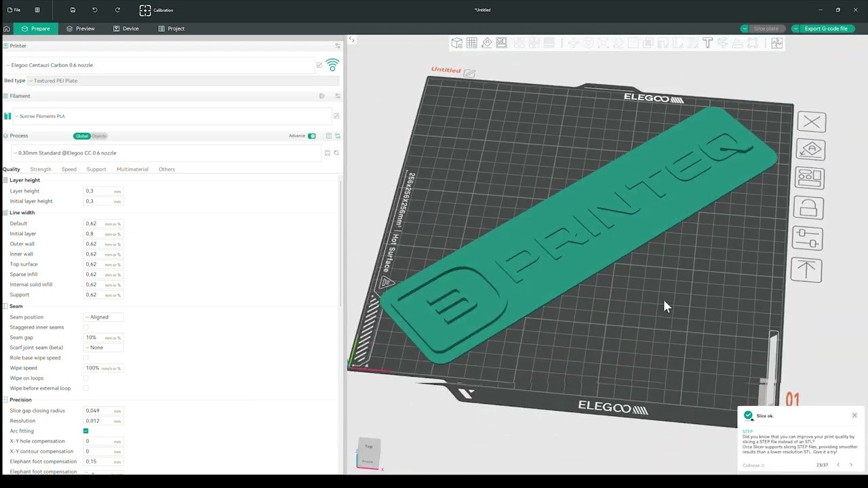Open the File menu
868x488 pixels.
click(14, 10)
